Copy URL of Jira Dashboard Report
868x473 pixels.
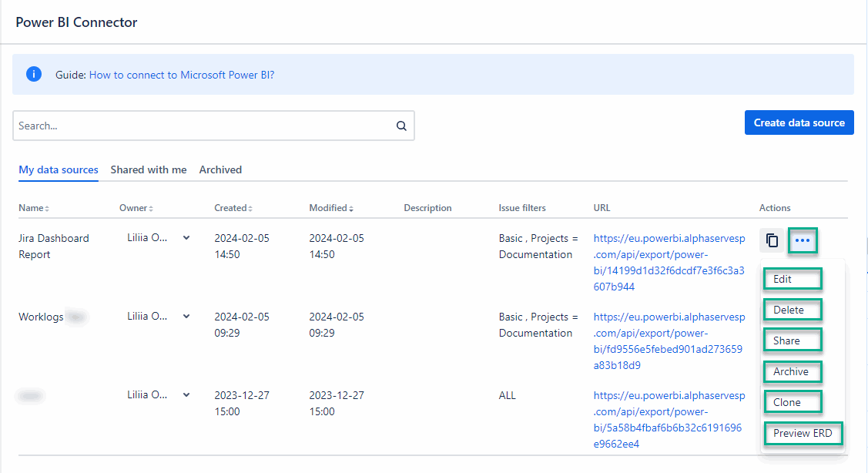(772, 241)
